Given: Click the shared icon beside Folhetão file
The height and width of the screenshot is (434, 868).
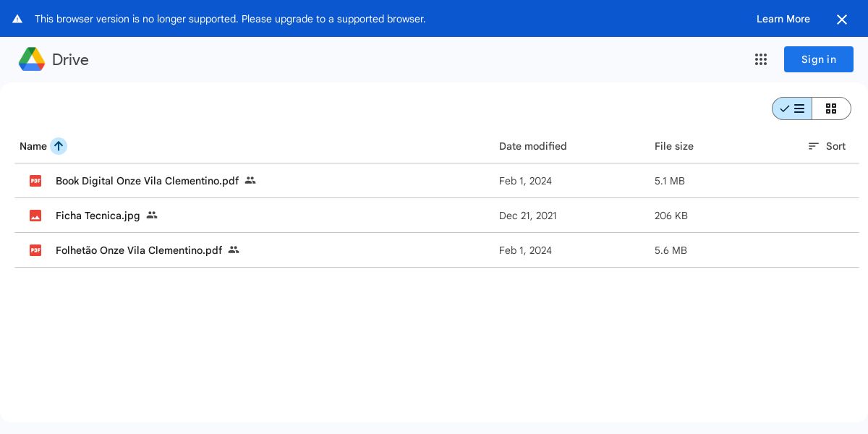Looking at the screenshot, I should (x=234, y=250).
